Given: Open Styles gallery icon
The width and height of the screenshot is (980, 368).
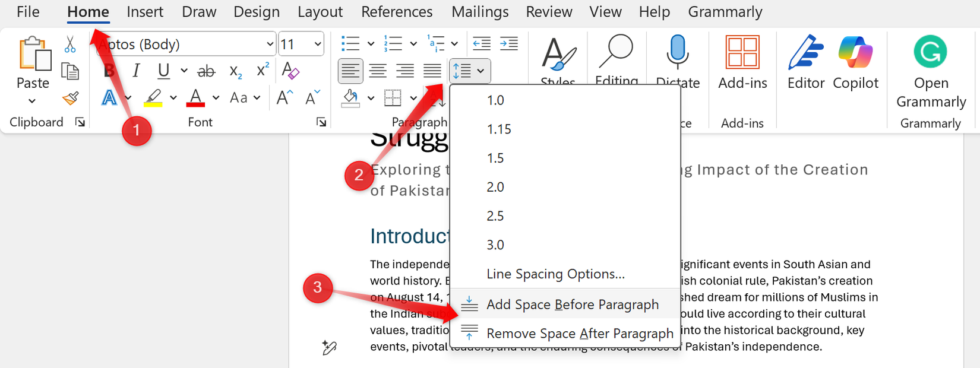Looking at the screenshot, I should pos(558,55).
